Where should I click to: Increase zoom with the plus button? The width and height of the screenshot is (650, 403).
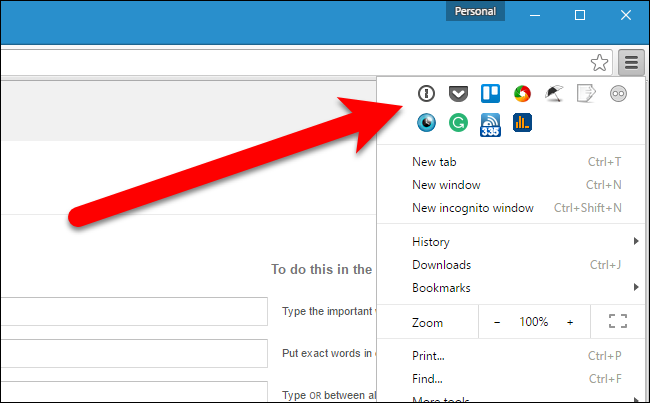tap(570, 322)
